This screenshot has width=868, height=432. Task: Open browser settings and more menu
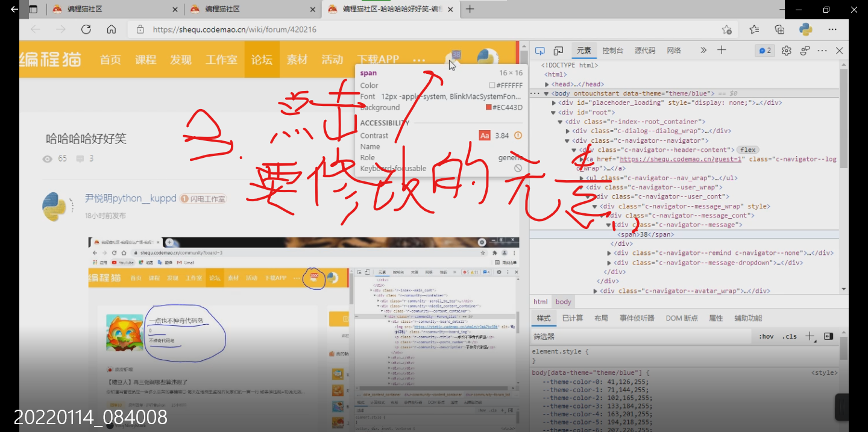832,29
